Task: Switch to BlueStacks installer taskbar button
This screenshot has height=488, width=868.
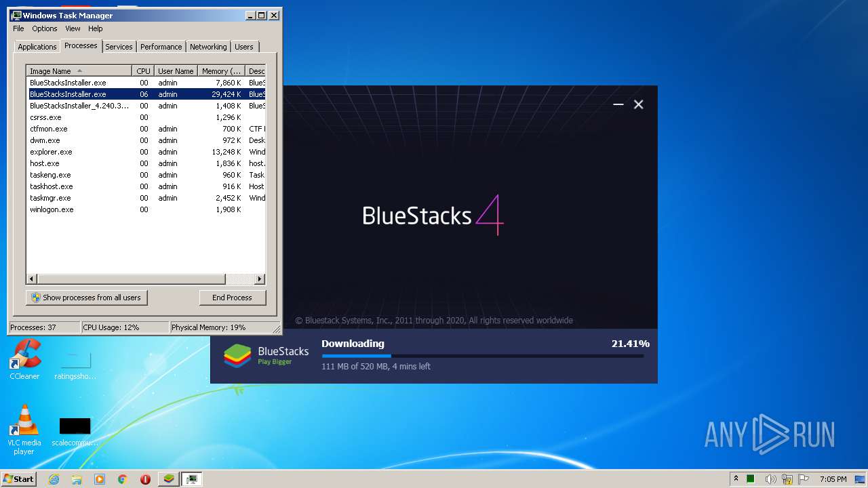Action: (x=169, y=479)
